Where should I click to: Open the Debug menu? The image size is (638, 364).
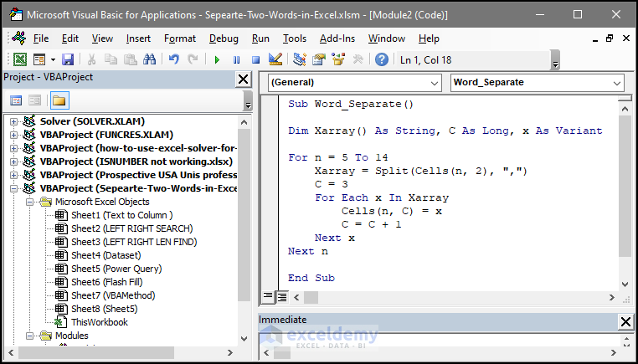click(x=224, y=38)
